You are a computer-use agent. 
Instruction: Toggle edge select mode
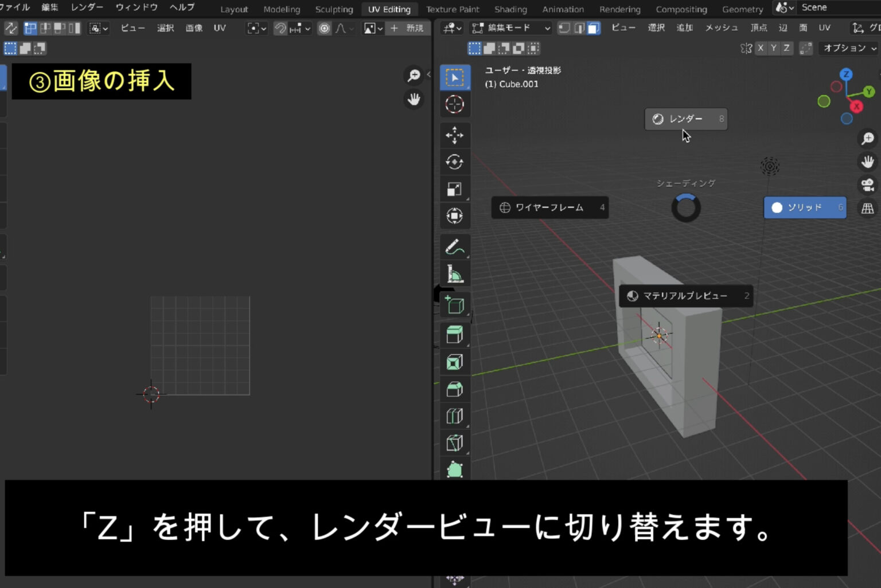point(577,28)
